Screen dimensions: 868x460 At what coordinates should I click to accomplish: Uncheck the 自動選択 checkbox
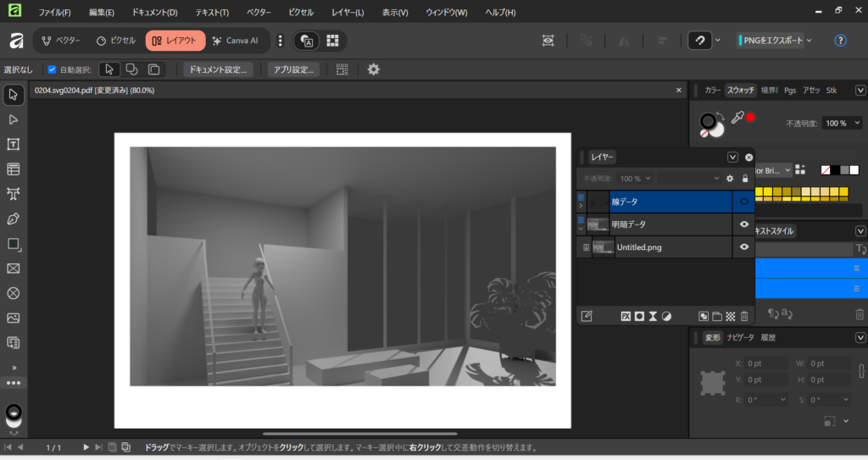[x=52, y=69]
